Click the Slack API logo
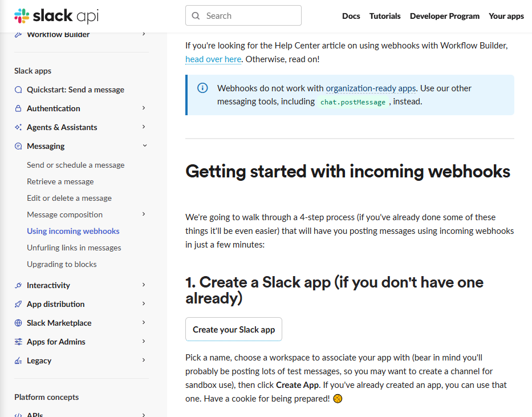 [x=56, y=16]
